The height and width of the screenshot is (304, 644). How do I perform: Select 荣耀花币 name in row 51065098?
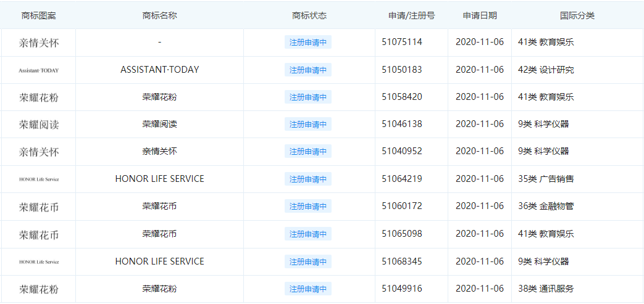(160, 234)
